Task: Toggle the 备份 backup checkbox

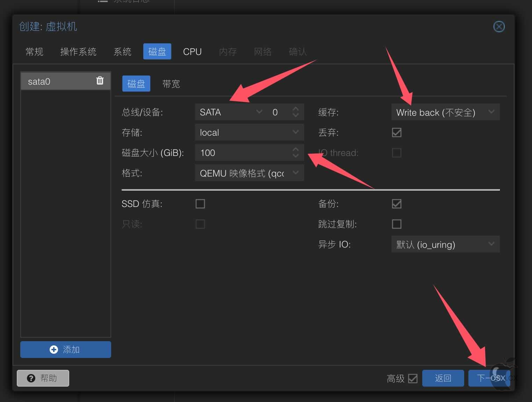Action: pyautogui.click(x=397, y=204)
